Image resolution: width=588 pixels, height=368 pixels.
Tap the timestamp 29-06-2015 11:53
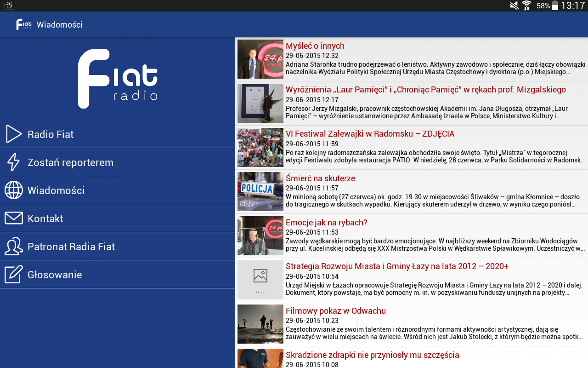tap(312, 232)
